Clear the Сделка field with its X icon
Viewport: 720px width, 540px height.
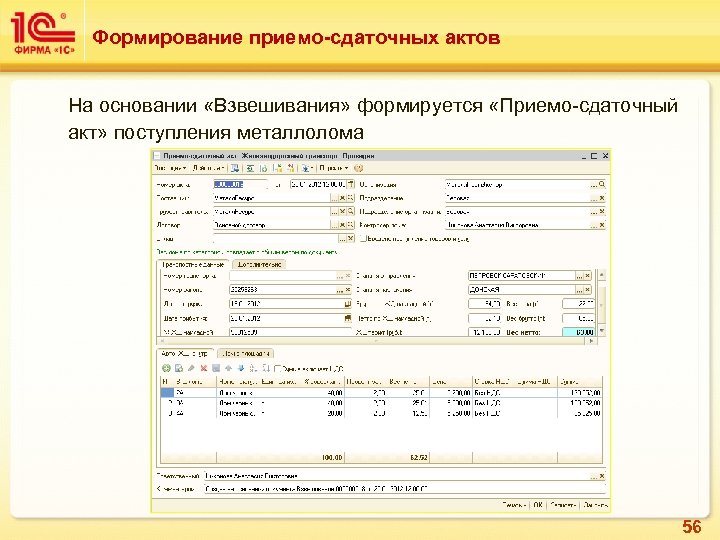(x=350, y=238)
